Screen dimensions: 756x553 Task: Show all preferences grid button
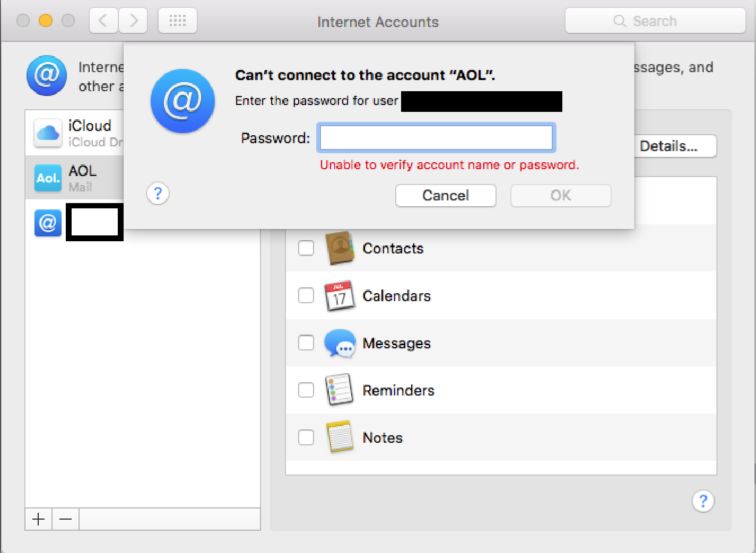[x=178, y=21]
